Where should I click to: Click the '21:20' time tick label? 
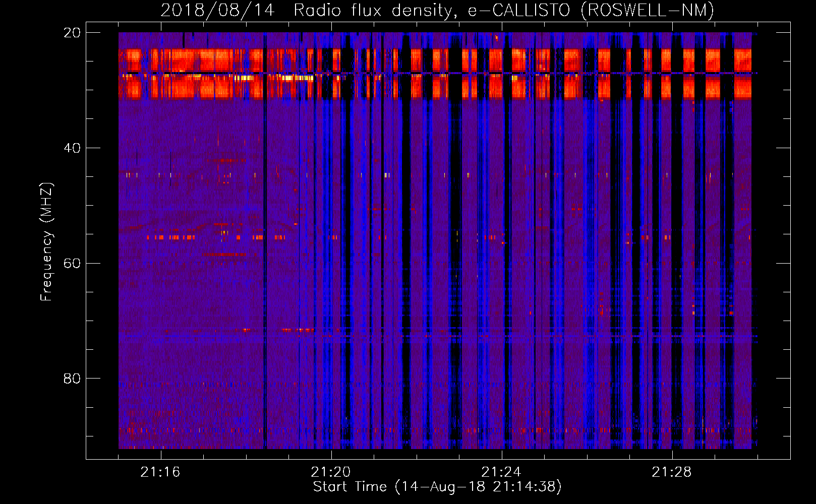(331, 472)
